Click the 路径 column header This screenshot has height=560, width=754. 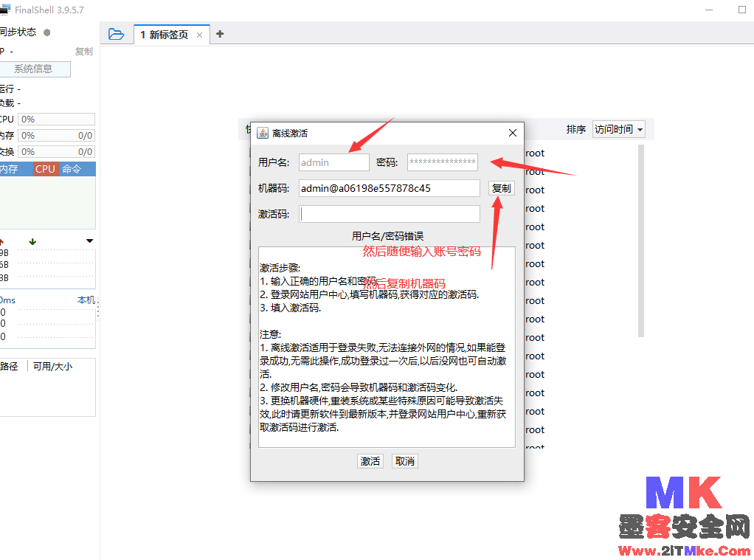(x=9, y=367)
